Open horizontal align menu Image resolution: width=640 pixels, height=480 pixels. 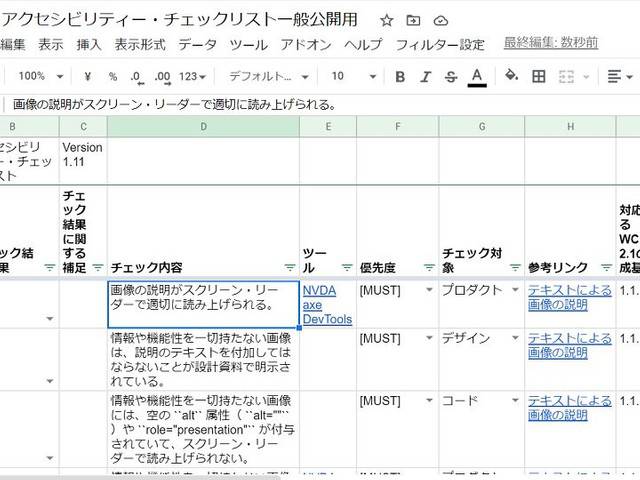620,76
